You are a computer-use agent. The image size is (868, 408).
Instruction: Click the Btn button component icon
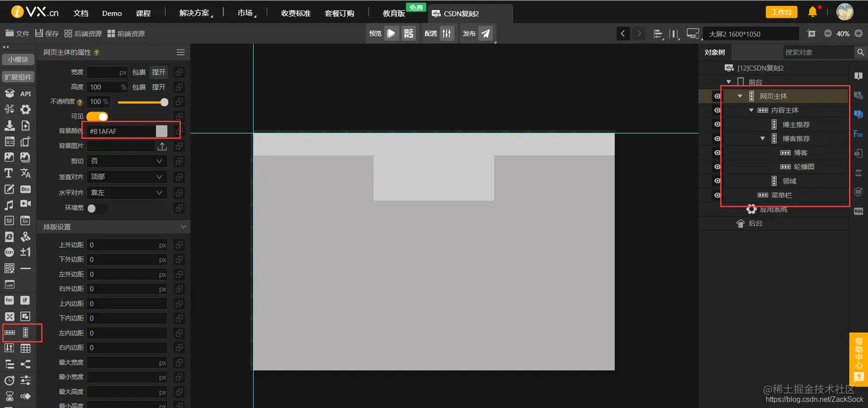(25, 188)
